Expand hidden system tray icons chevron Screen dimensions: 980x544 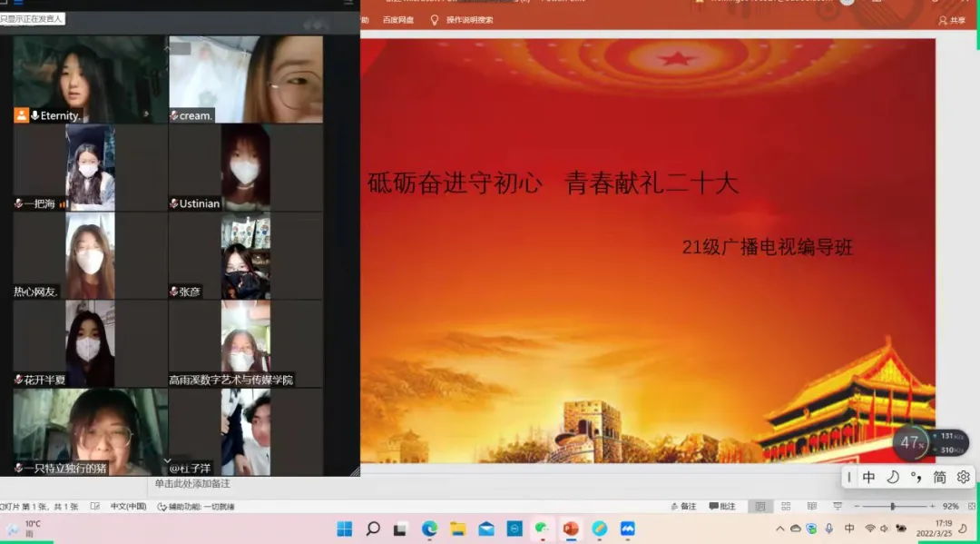[779, 529]
